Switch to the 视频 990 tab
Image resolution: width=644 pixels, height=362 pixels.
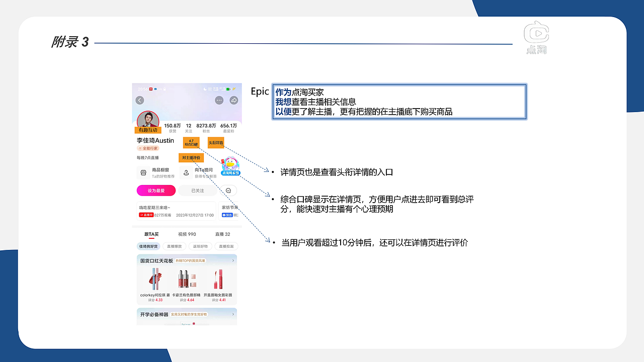click(x=187, y=234)
